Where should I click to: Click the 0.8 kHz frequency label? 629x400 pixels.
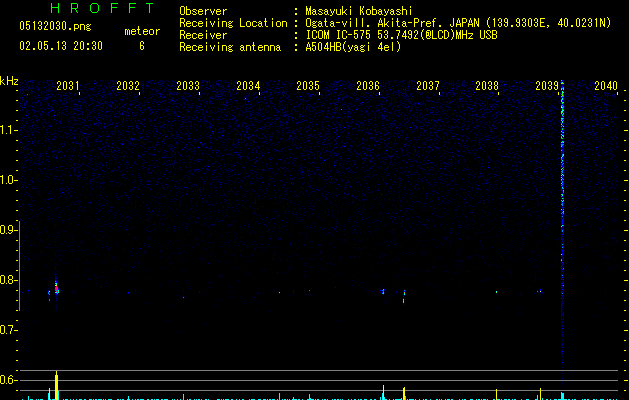[x=8, y=280]
